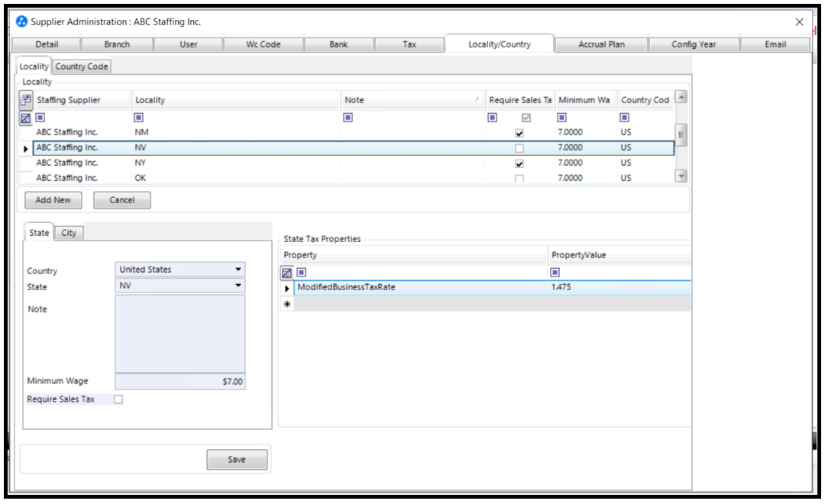Click the Locality grid scrollbar thumb
Screen dimensions: 825x504
click(681, 134)
